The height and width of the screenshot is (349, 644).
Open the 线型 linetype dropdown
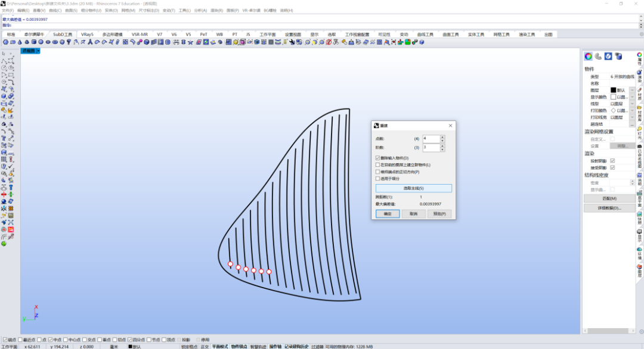(631, 104)
